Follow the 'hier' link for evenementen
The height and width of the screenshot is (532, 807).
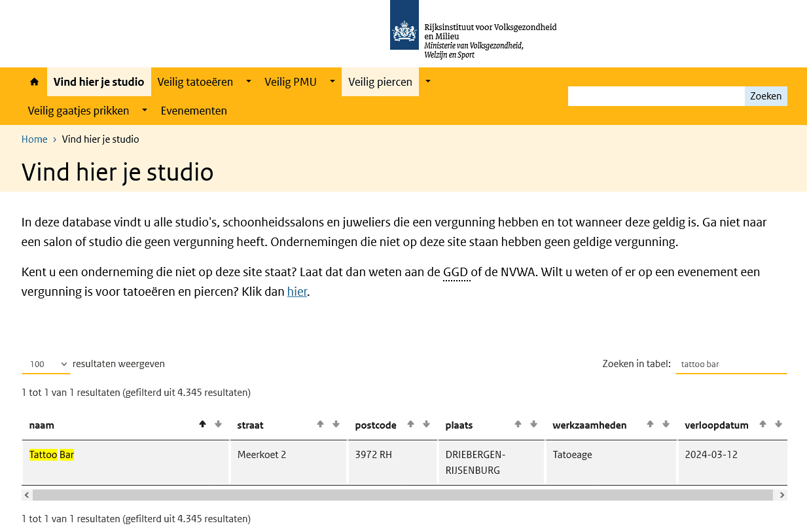pos(296,292)
